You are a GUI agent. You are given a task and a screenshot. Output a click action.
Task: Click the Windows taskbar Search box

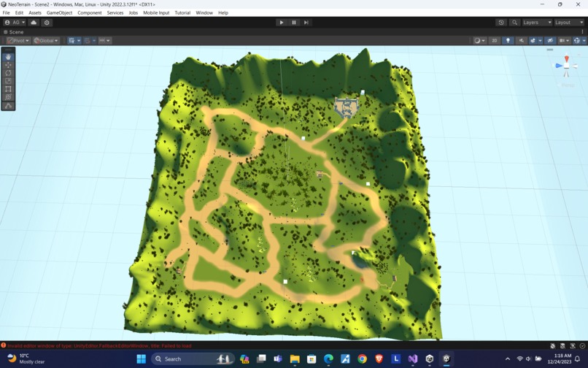(193, 359)
